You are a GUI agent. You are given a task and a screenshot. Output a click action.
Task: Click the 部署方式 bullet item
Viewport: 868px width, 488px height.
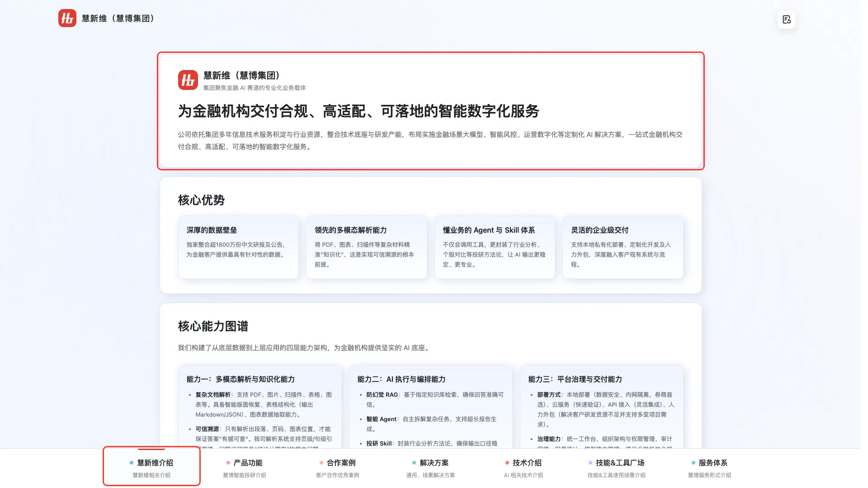pos(606,410)
